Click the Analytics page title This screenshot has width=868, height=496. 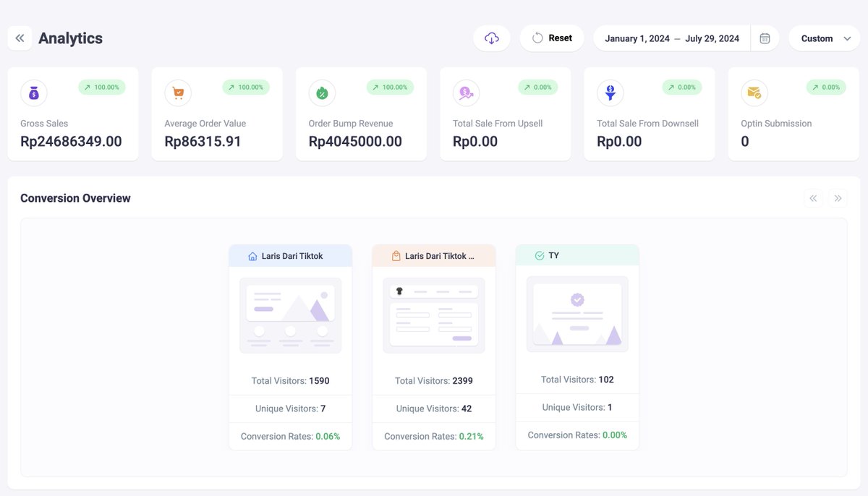pos(70,38)
